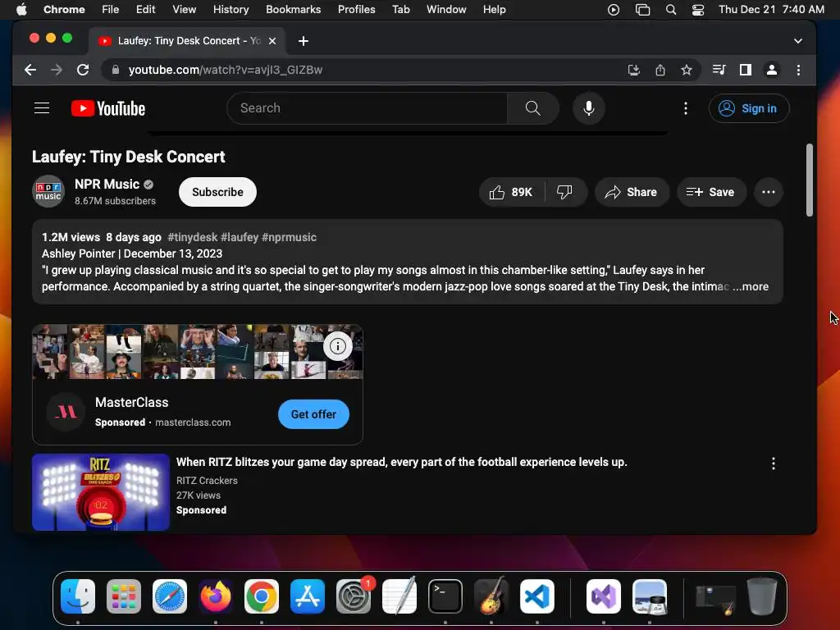Open GarageBand from the Dock
Screen dimensions: 840x630
491,596
